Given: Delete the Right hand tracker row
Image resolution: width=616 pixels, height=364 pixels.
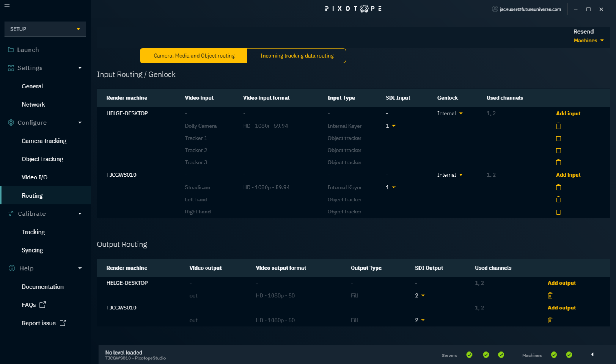Looking at the screenshot, I should 558,212.
